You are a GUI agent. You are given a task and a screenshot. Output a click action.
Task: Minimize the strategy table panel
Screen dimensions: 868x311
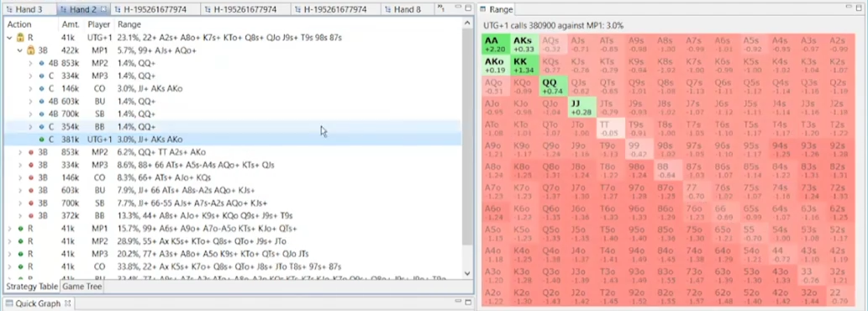457,8
